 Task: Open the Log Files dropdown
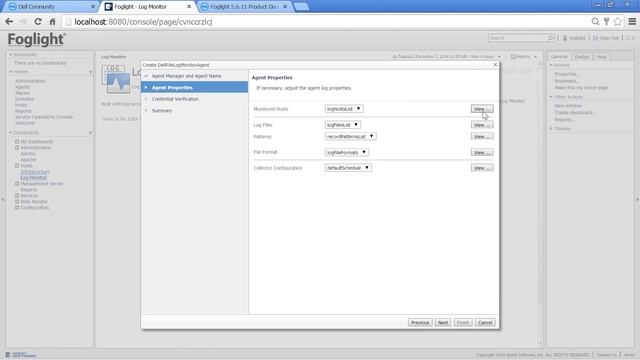(343, 125)
